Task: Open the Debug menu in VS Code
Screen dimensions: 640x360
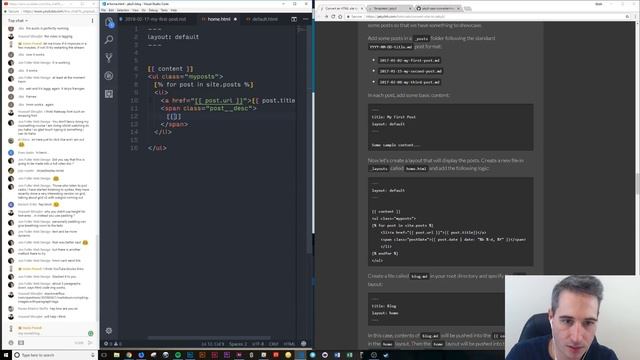Action: pos(153,10)
